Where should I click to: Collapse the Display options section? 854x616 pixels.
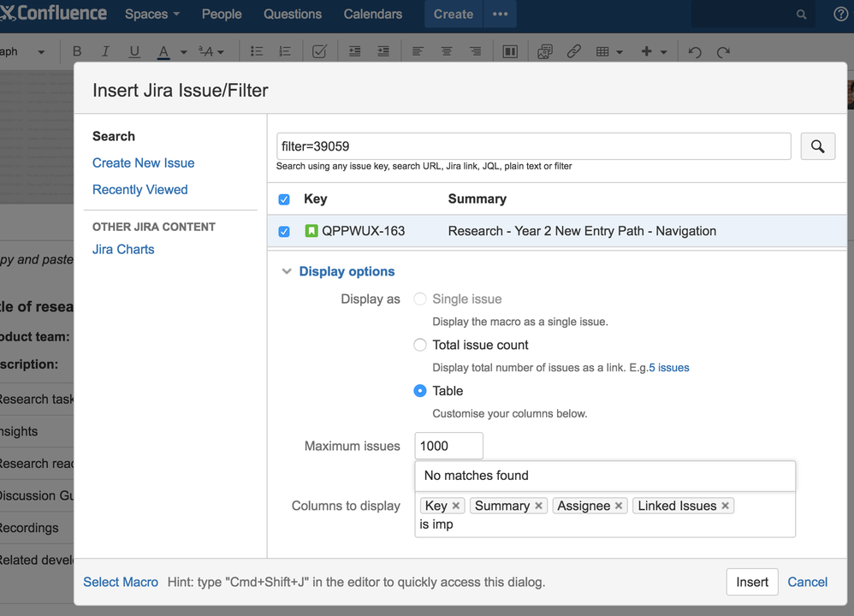click(287, 271)
